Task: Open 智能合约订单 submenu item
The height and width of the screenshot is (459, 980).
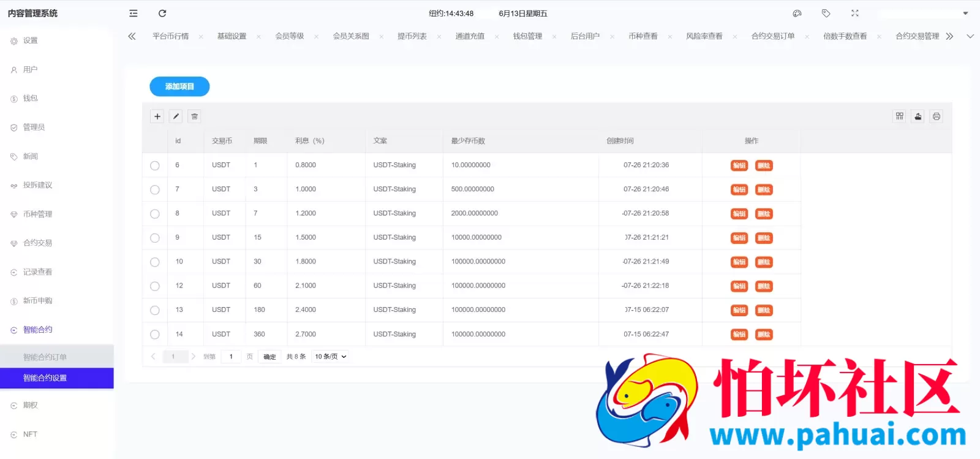Action: [56, 357]
